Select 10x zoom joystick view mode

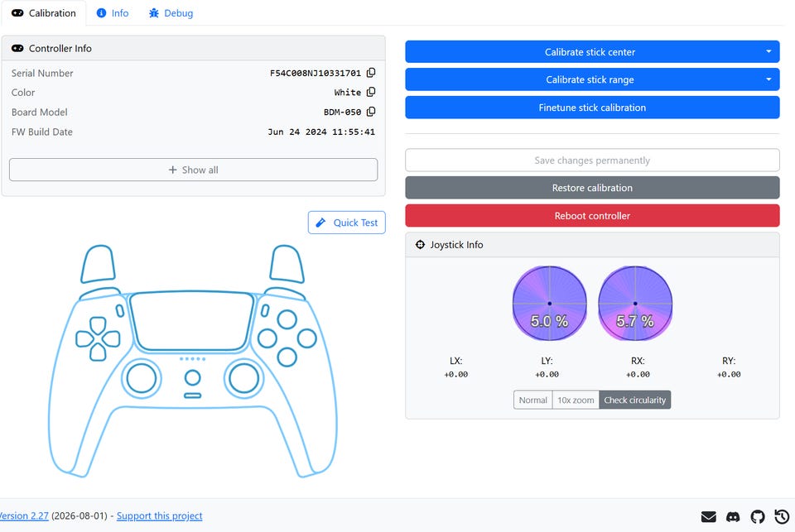tap(576, 400)
